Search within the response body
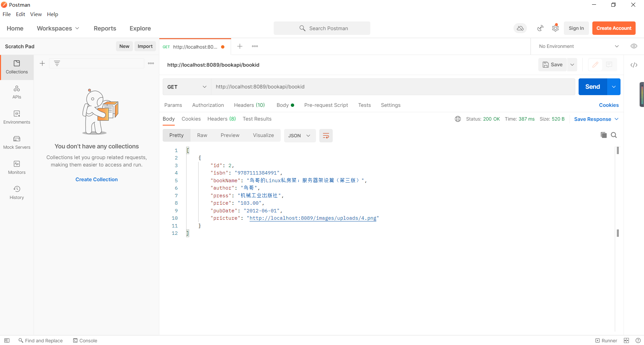The width and height of the screenshot is (644, 345). (614, 135)
